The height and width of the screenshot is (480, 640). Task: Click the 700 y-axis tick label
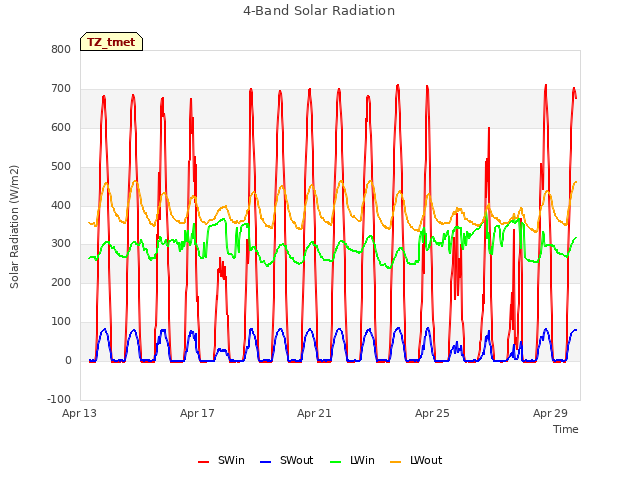coord(61,89)
